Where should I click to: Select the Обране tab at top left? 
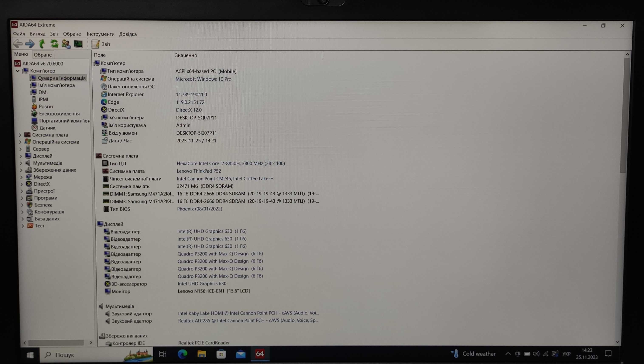click(42, 54)
